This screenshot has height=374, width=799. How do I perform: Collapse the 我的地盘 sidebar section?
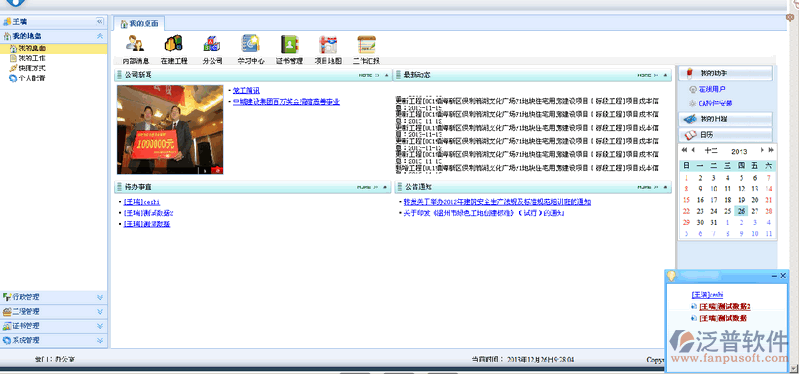100,36
